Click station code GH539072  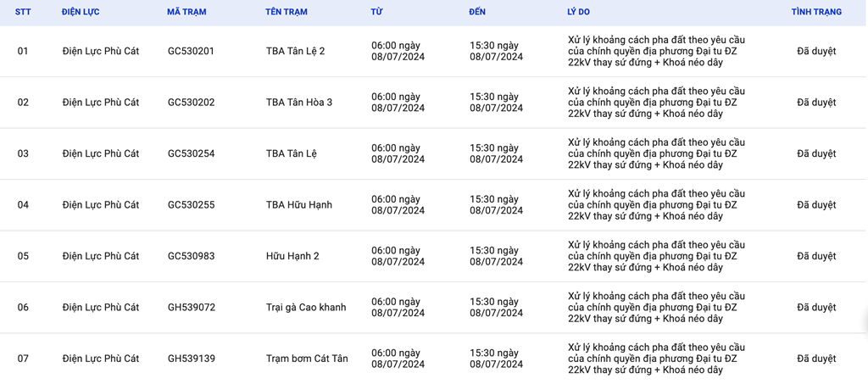tap(192, 307)
